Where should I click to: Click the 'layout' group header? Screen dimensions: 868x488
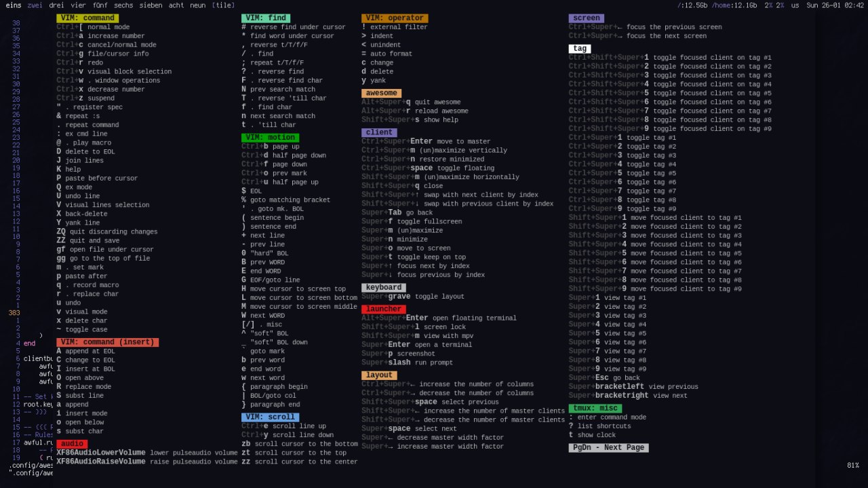tap(379, 375)
